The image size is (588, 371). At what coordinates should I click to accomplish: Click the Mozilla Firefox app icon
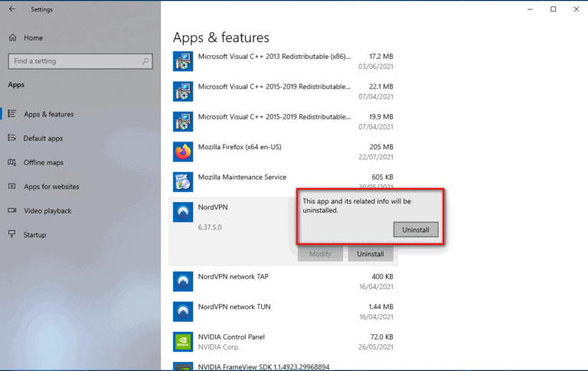(x=183, y=152)
